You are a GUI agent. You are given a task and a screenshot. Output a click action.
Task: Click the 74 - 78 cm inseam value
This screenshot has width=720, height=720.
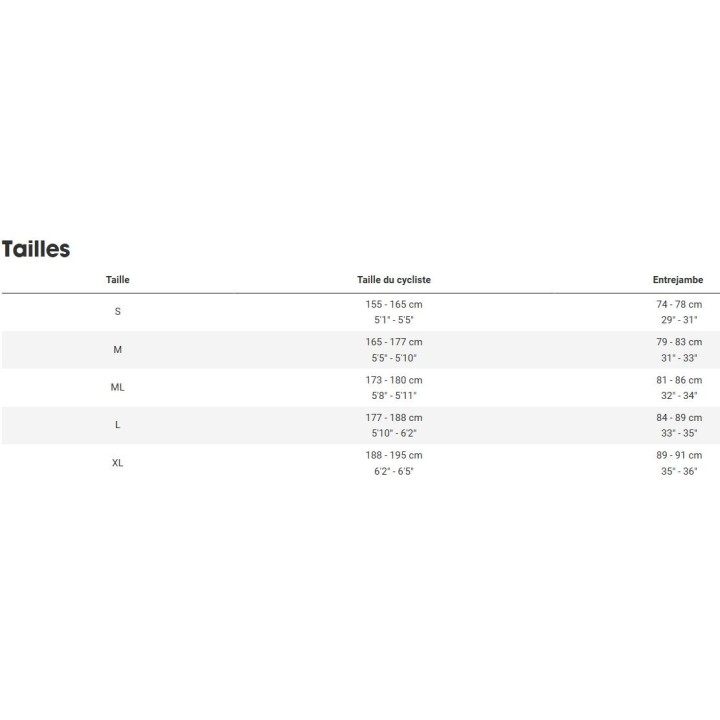[679, 304]
